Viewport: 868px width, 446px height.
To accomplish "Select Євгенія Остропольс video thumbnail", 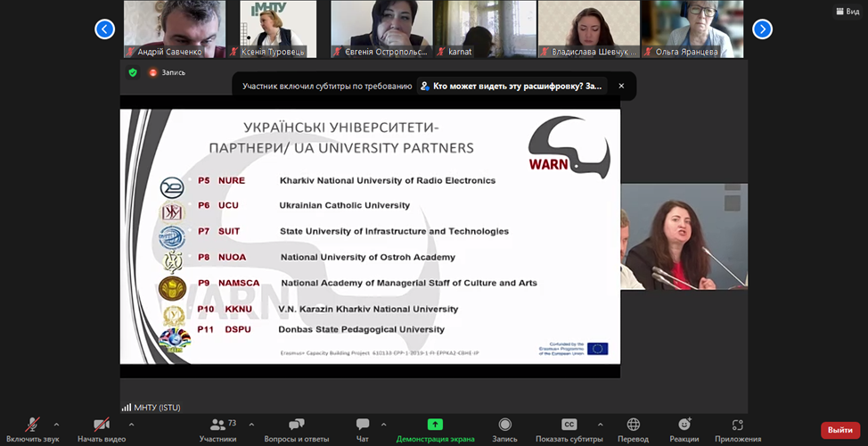I will tap(382, 29).
